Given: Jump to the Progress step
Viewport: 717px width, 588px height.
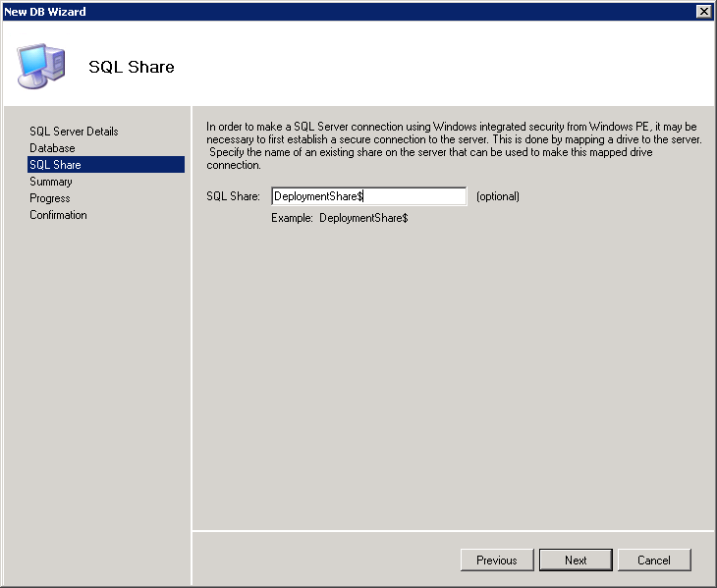Looking at the screenshot, I should (x=50, y=198).
